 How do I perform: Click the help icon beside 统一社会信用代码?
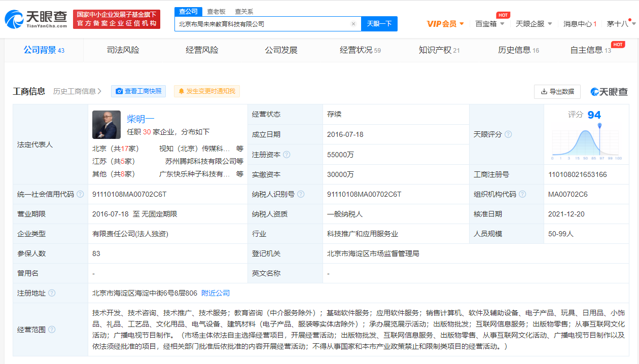pos(80,194)
